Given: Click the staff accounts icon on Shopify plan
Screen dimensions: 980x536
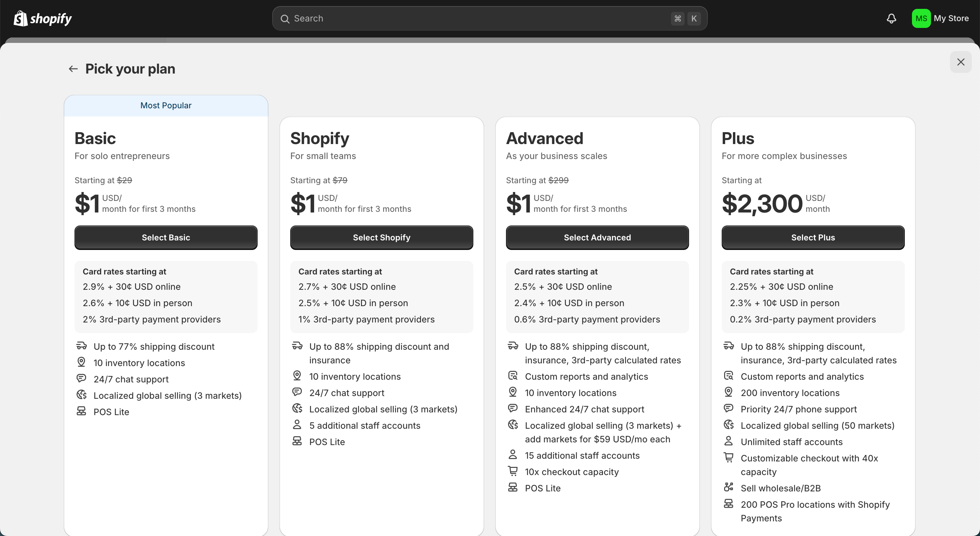Looking at the screenshot, I should pyautogui.click(x=297, y=424).
